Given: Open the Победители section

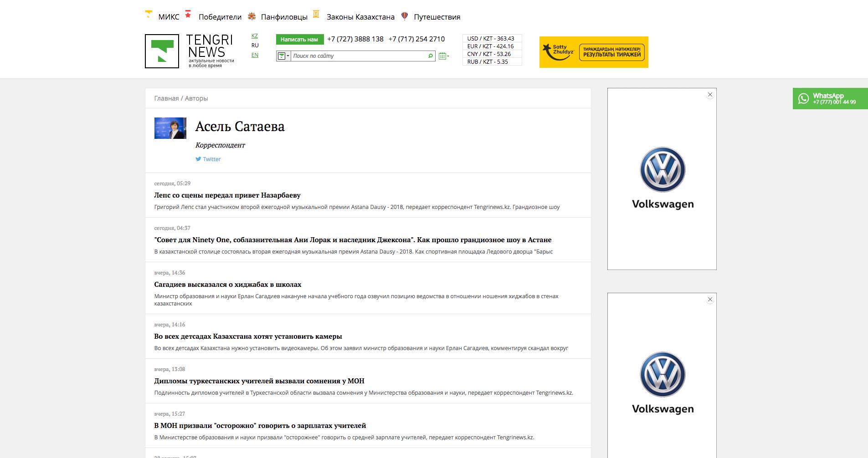Looking at the screenshot, I should click(x=220, y=17).
